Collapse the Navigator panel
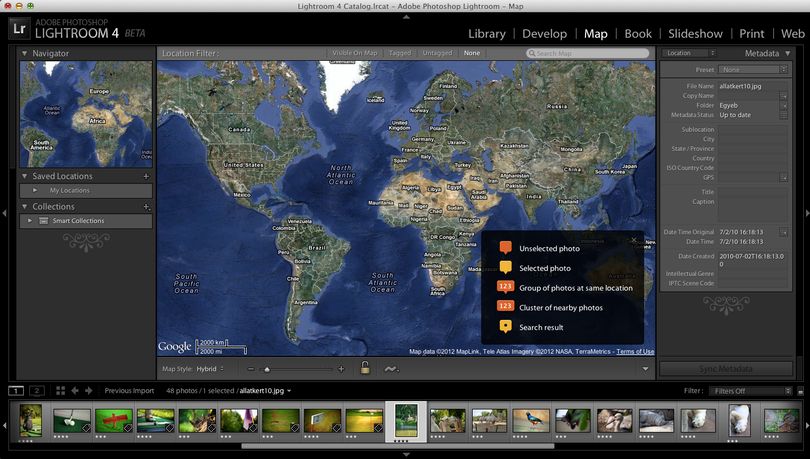 pos(24,53)
